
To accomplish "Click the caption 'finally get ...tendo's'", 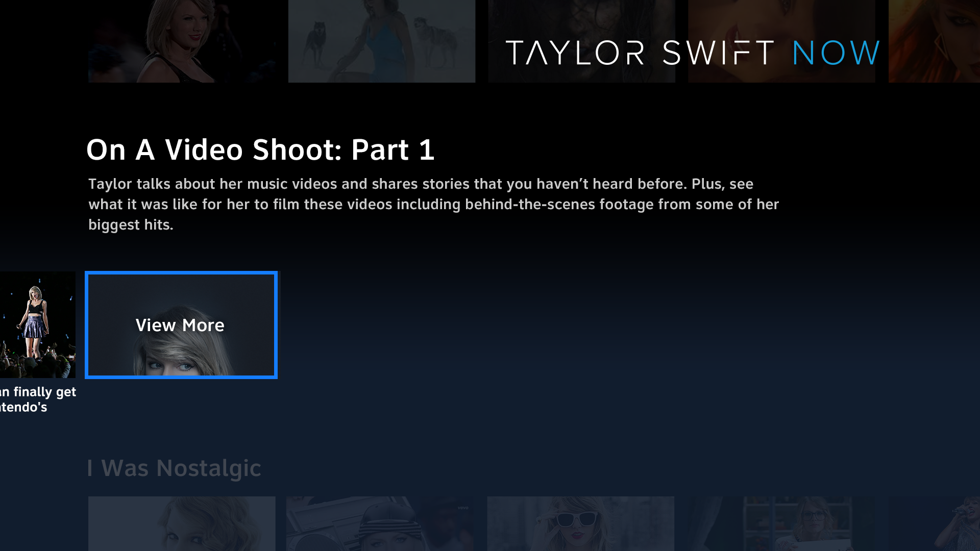I will coord(38,399).
